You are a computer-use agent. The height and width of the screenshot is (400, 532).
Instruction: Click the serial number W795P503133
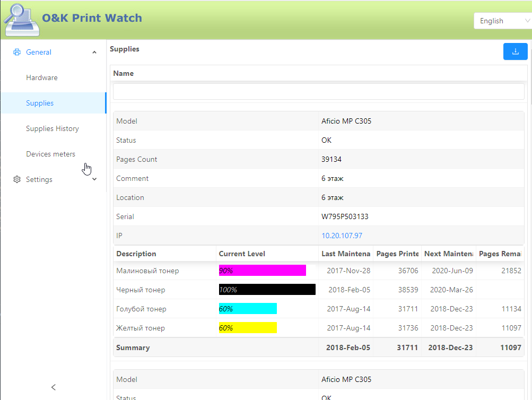coord(345,216)
